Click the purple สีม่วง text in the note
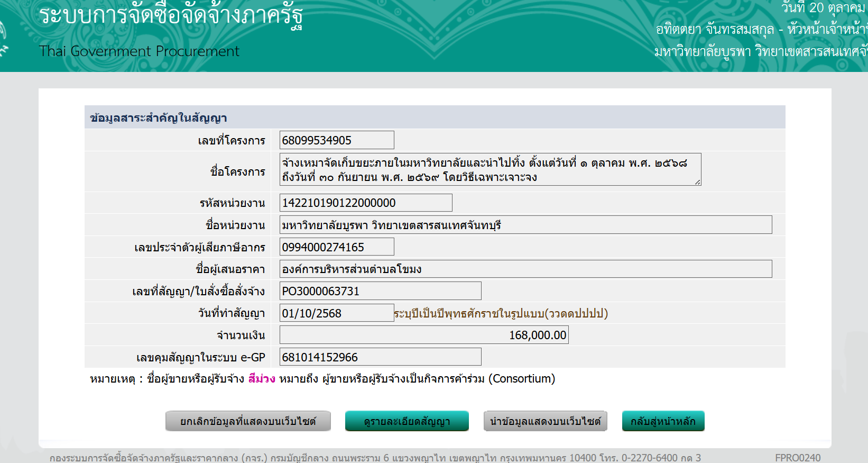 [262, 379]
